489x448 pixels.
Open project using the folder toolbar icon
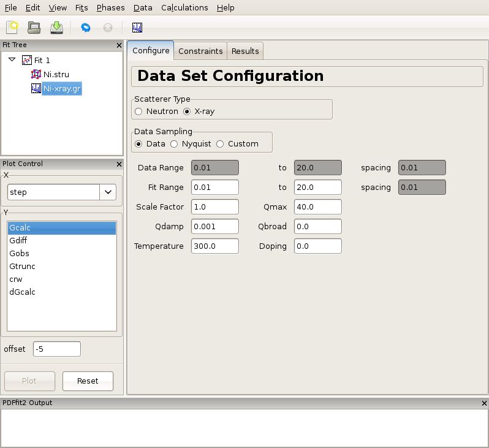pyautogui.click(x=34, y=28)
